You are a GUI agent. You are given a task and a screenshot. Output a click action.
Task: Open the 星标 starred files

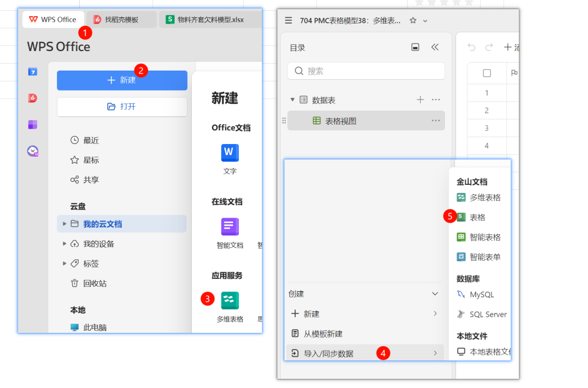pyautogui.click(x=84, y=160)
